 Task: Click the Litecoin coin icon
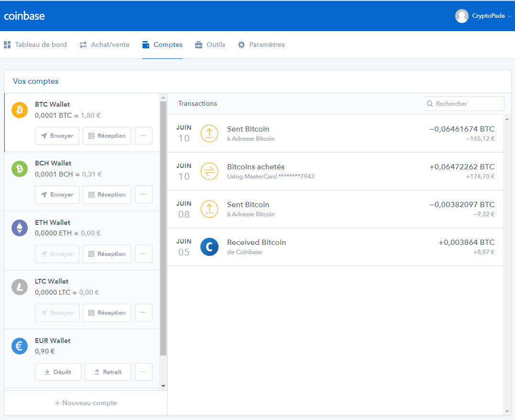pos(20,287)
